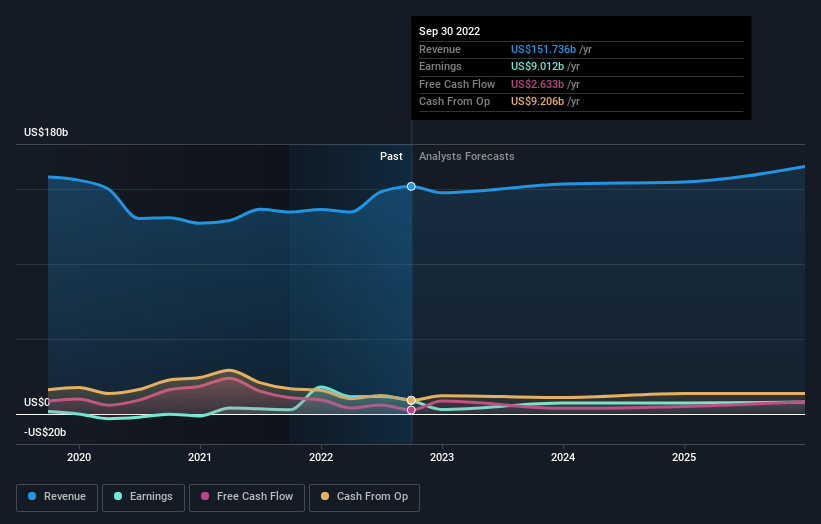821x524 pixels.
Task: Select the 2025 x-axis label
Action: tap(684, 458)
